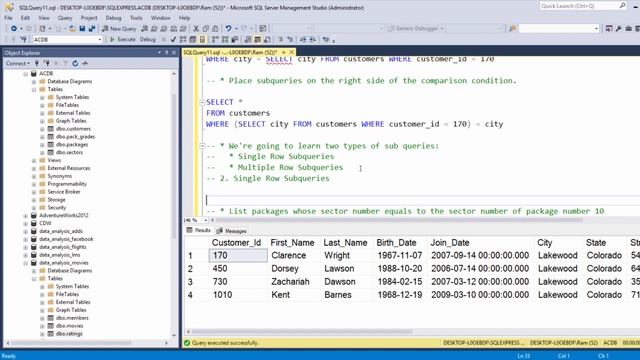Open the Tools menu
The height and width of the screenshot is (360, 640).
pos(136,18)
